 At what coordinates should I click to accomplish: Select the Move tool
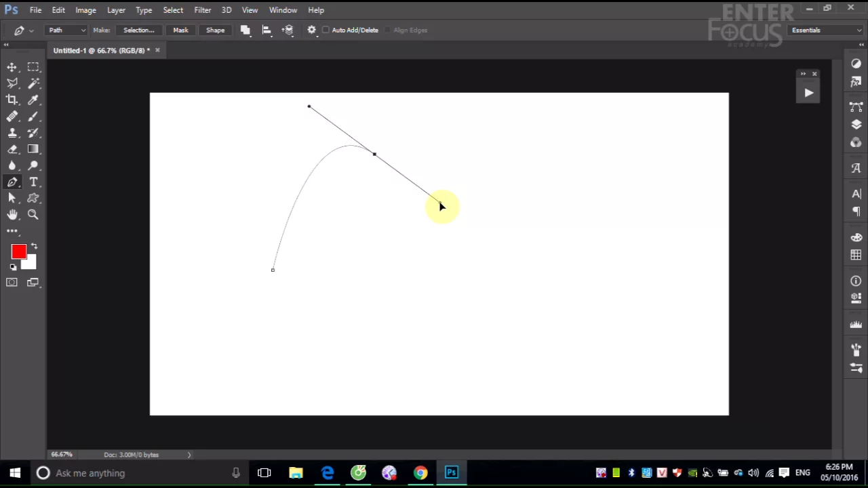pyautogui.click(x=12, y=67)
